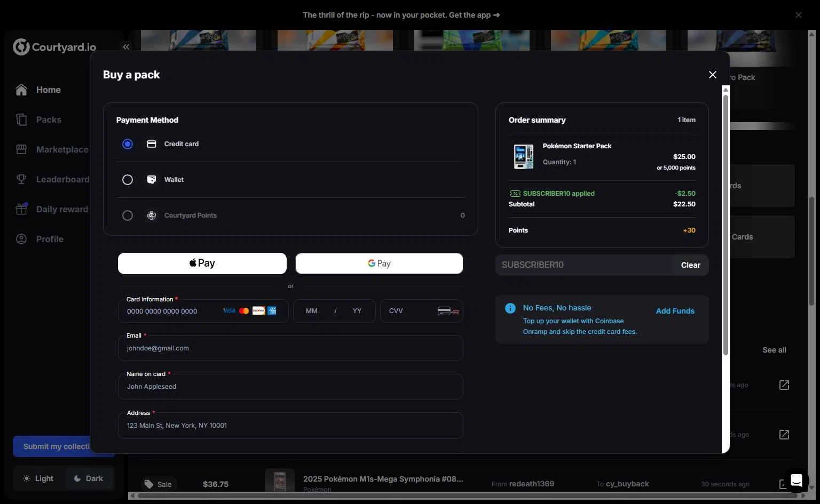Open the chat support widget
820x504 pixels.
point(796,480)
